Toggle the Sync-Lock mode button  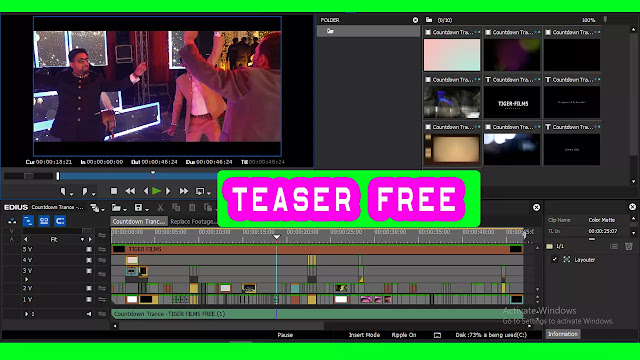pyautogui.click(x=44, y=221)
